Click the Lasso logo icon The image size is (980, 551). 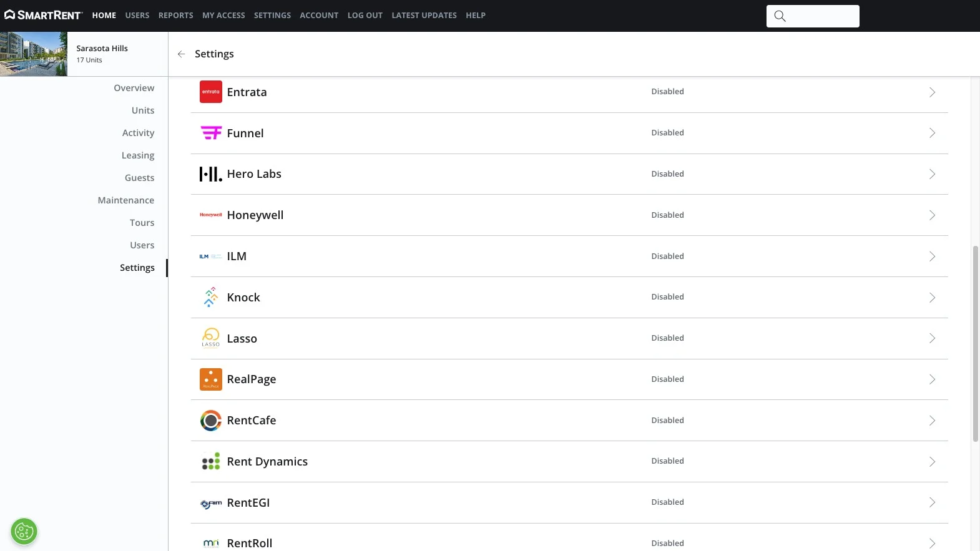(211, 338)
